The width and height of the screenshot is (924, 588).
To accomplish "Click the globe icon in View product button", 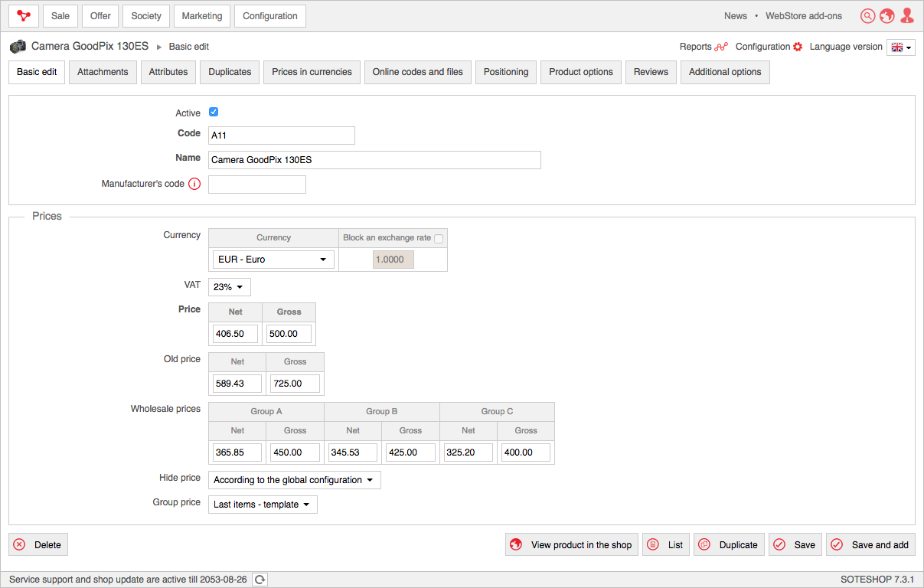I will (516, 545).
